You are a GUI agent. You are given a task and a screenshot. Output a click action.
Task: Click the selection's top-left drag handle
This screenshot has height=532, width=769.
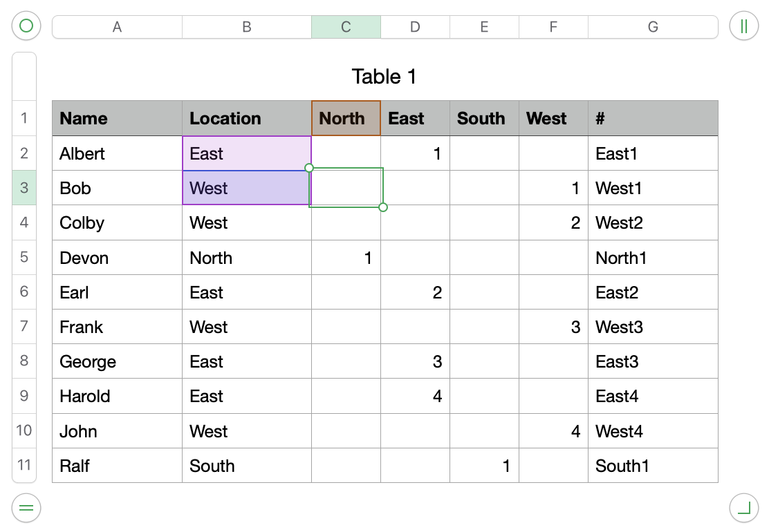[x=309, y=168]
